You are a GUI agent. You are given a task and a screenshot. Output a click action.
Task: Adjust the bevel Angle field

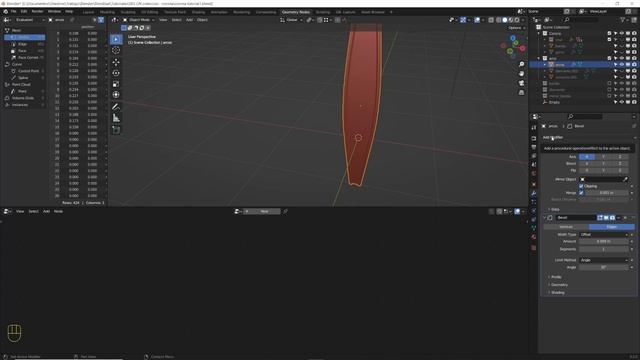click(604, 268)
